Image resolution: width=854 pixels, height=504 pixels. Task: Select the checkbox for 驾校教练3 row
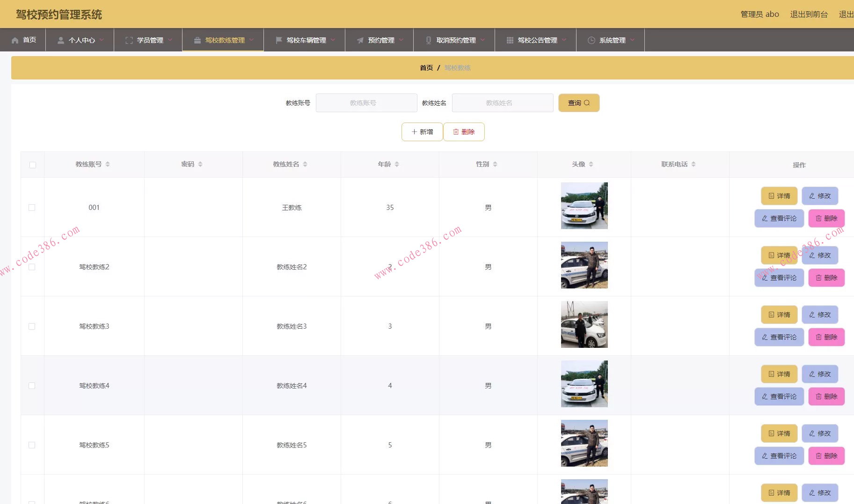click(32, 326)
